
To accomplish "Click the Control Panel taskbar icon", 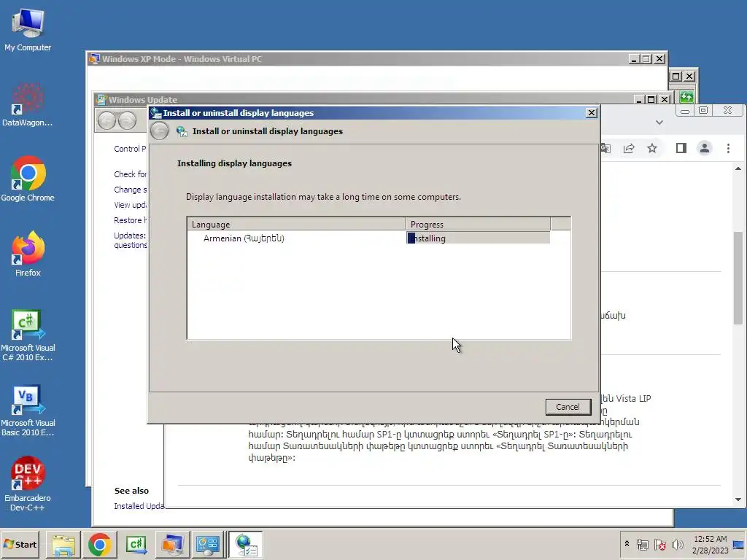I will (208, 545).
